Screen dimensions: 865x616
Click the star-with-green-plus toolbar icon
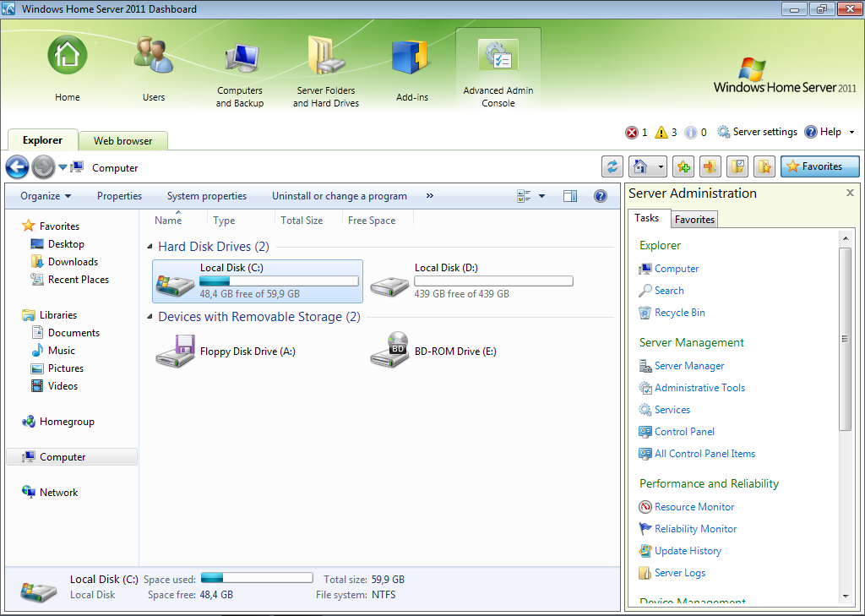(x=683, y=166)
